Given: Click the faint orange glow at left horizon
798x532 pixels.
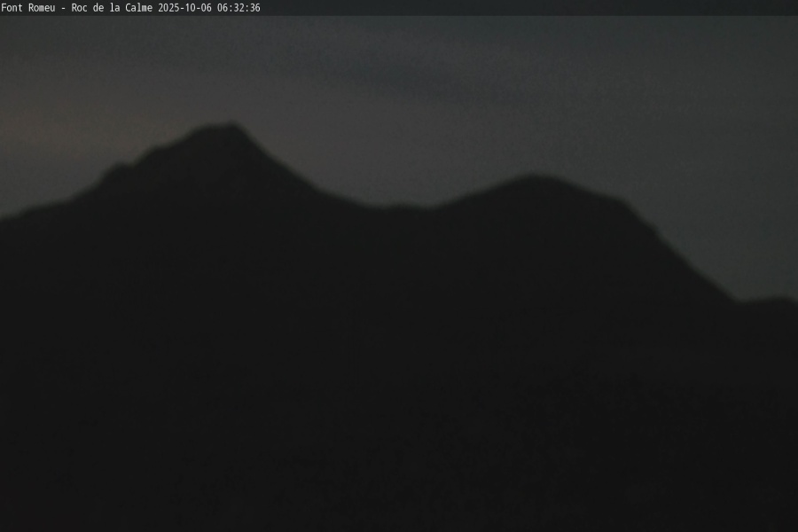Looking at the screenshot, I should pos(53,142).
